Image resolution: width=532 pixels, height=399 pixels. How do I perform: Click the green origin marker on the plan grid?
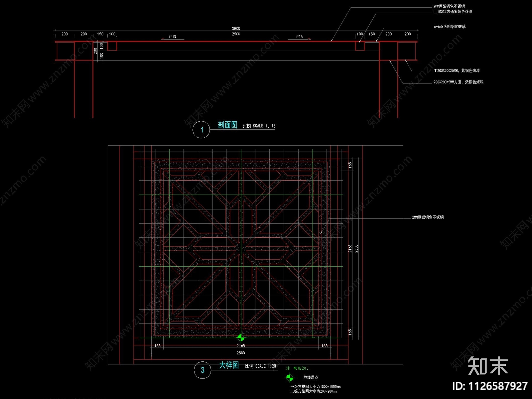point(241,338)
